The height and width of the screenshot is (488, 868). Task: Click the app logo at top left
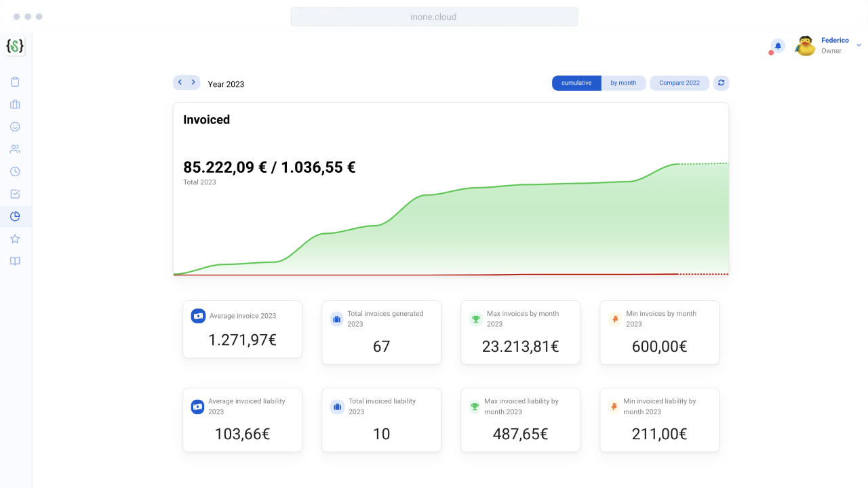pyautogui.click(x=15, y=46)
